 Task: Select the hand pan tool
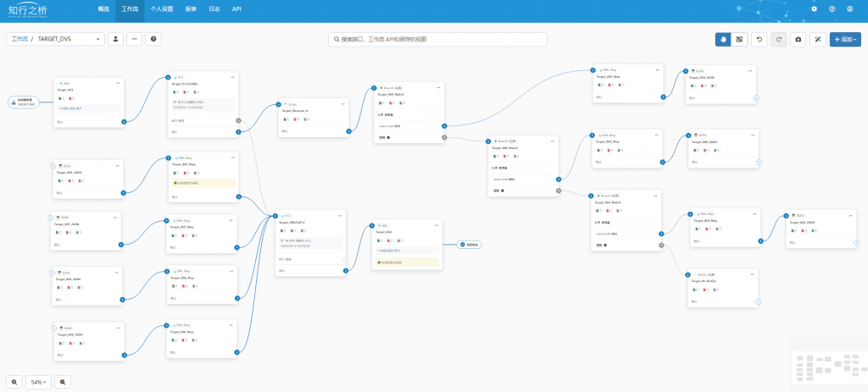pos(723,39)
